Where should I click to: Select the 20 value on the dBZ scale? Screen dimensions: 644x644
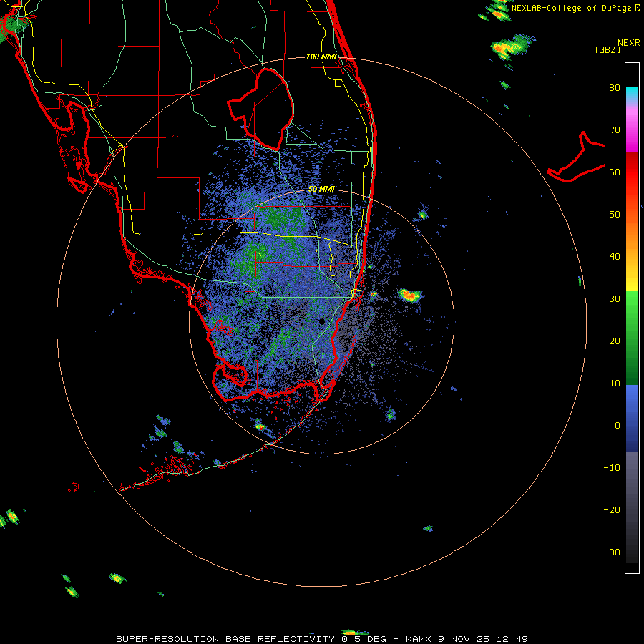click(615, 341)
